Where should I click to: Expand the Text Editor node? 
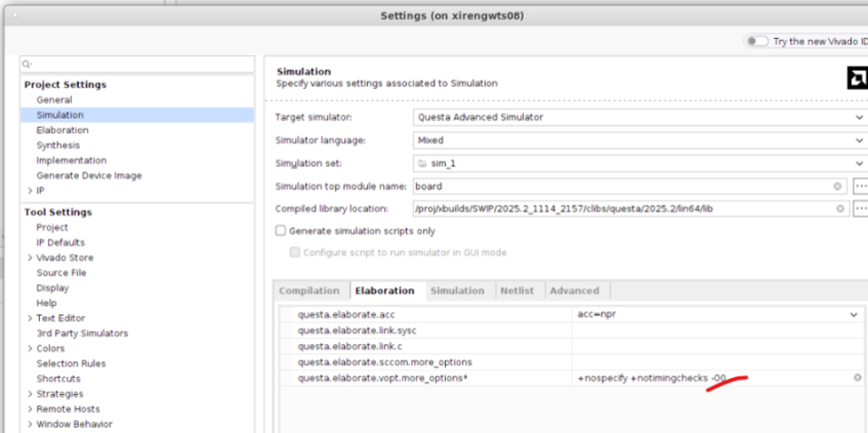pos(30,318)
